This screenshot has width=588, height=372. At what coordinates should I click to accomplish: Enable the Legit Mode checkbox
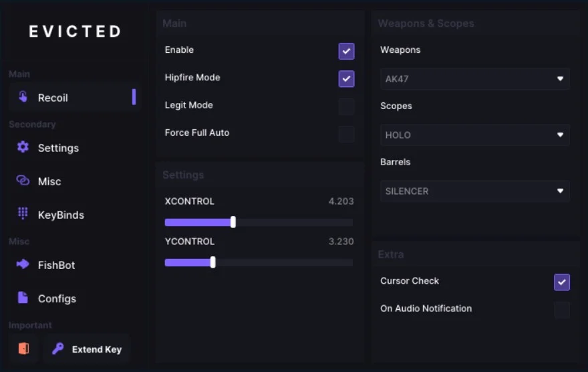(346, 106)
